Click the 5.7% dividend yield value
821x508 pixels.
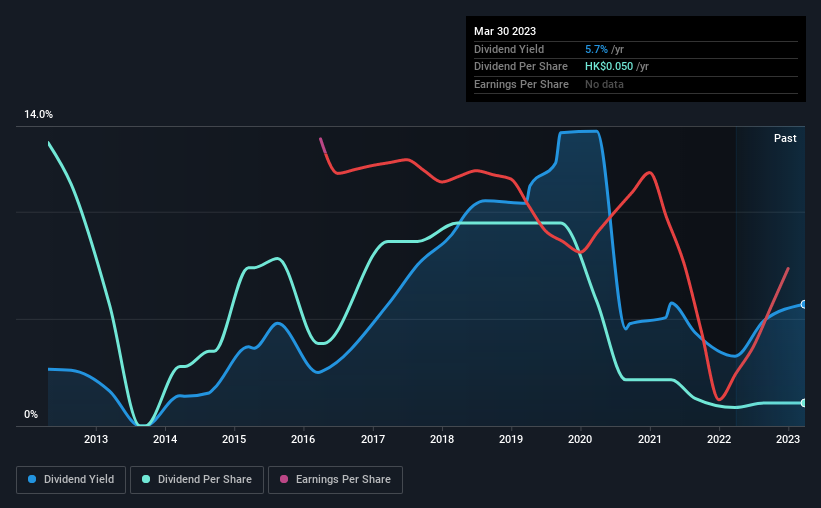tap(596, 49)
